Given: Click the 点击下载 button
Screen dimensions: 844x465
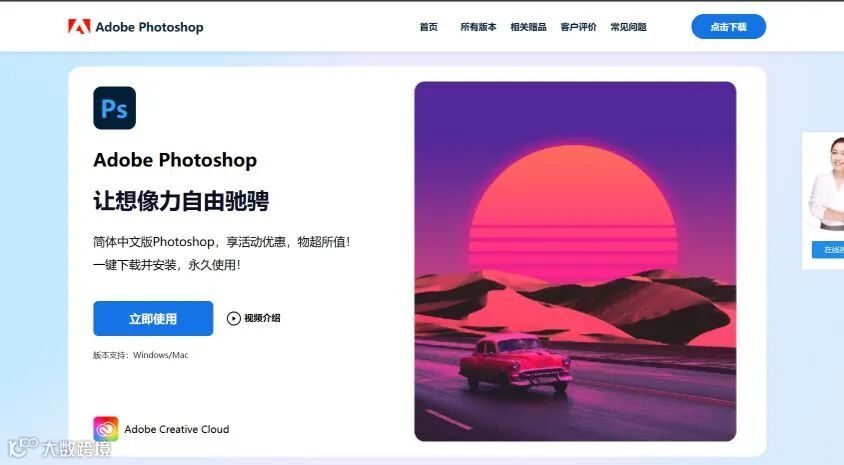Looking at the screenshot, I should pos(728,26).
